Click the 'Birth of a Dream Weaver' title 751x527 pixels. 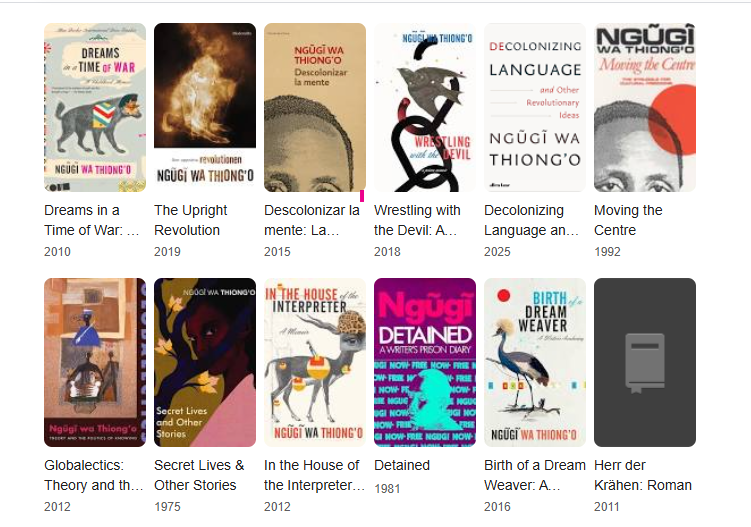coord(535,475)
